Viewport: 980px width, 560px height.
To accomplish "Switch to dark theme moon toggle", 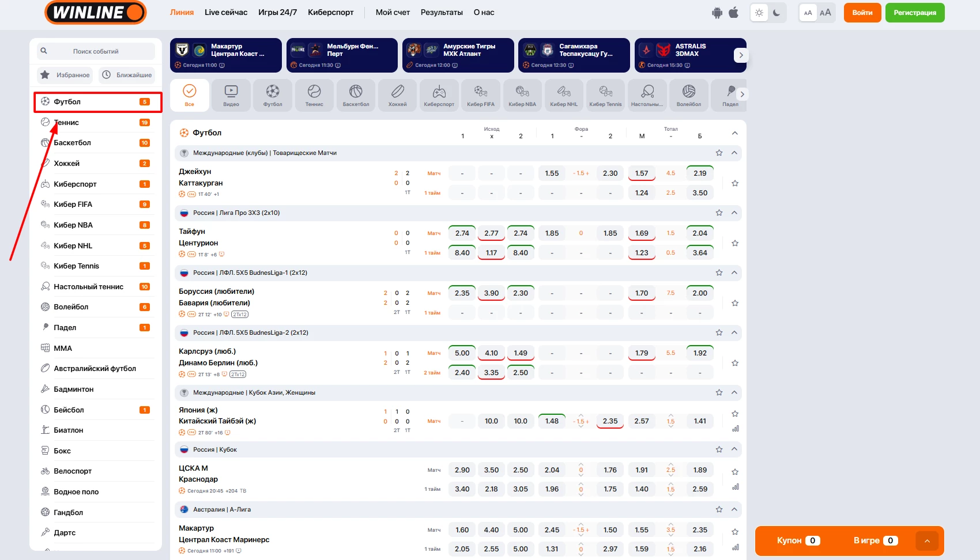I will [x=777, y=13].
